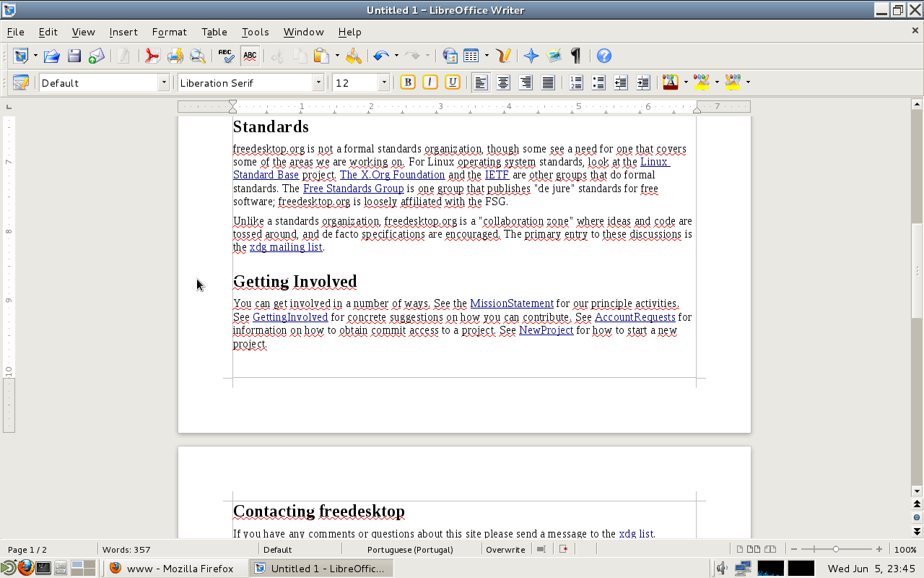Click the Clone Formatting paintbrush icon

[353, 56]
